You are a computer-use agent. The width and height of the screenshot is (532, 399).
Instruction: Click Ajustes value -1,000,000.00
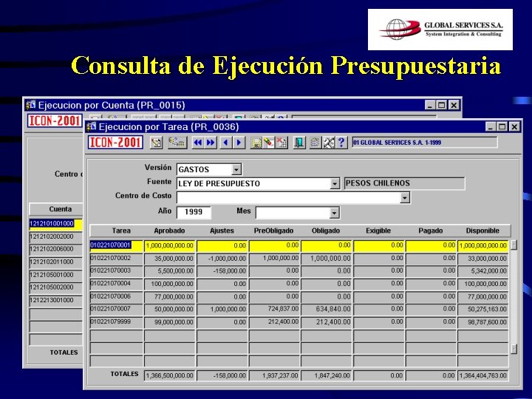coord(222,259)
